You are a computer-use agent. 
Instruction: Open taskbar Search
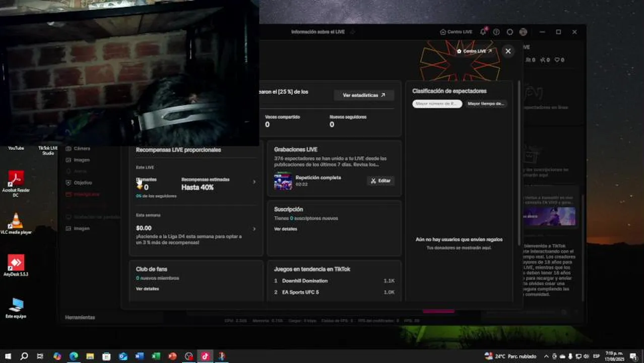24,356
